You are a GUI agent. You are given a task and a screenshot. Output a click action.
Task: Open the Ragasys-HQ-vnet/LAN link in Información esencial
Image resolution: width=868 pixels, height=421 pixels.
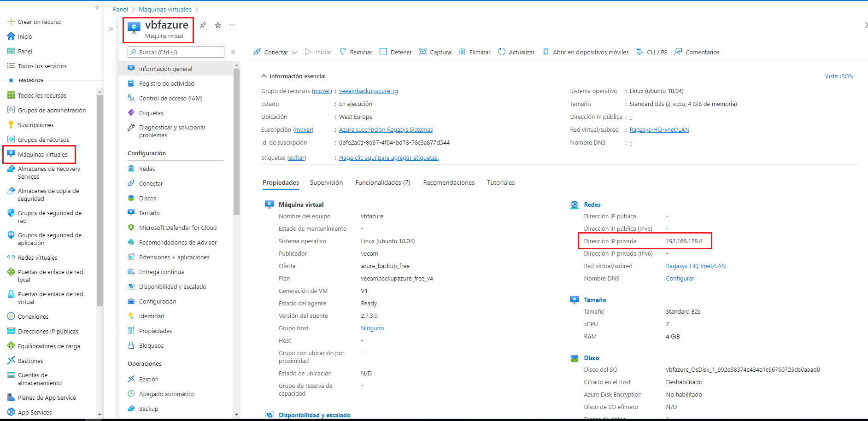click(659, 130)
